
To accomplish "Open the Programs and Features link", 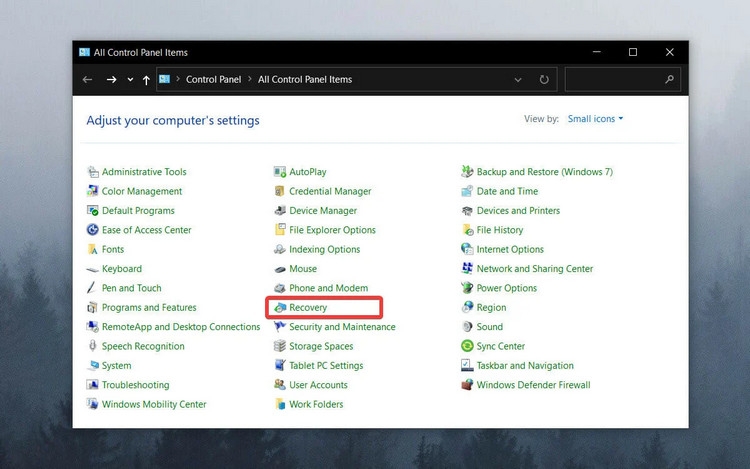I will coord(149,307).
